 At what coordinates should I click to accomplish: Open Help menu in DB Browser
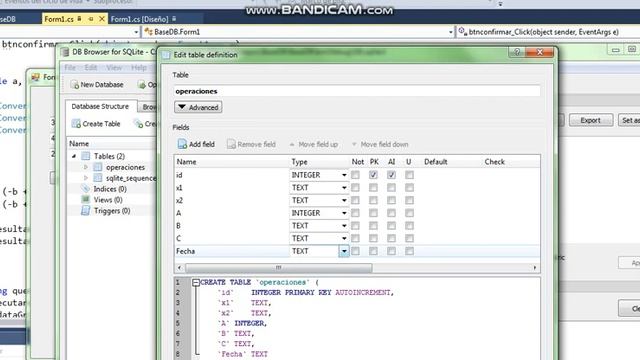[139, 68]
